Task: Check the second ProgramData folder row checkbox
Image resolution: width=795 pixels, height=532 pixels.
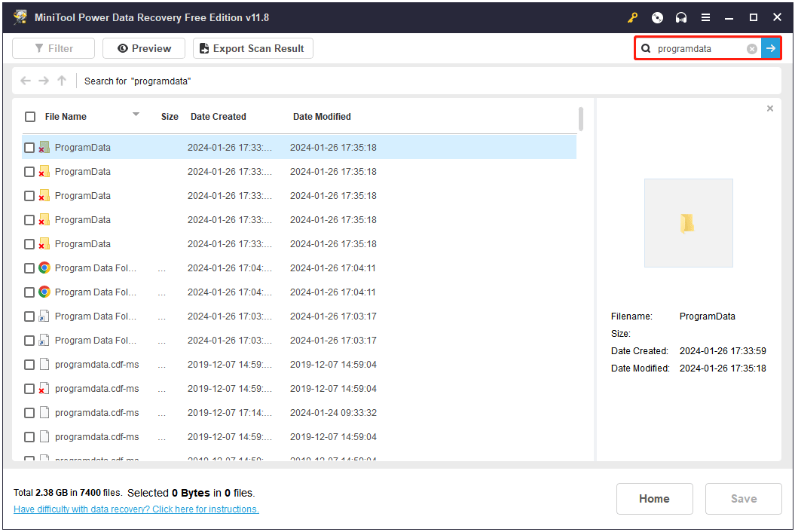Action: pos(29,172)
